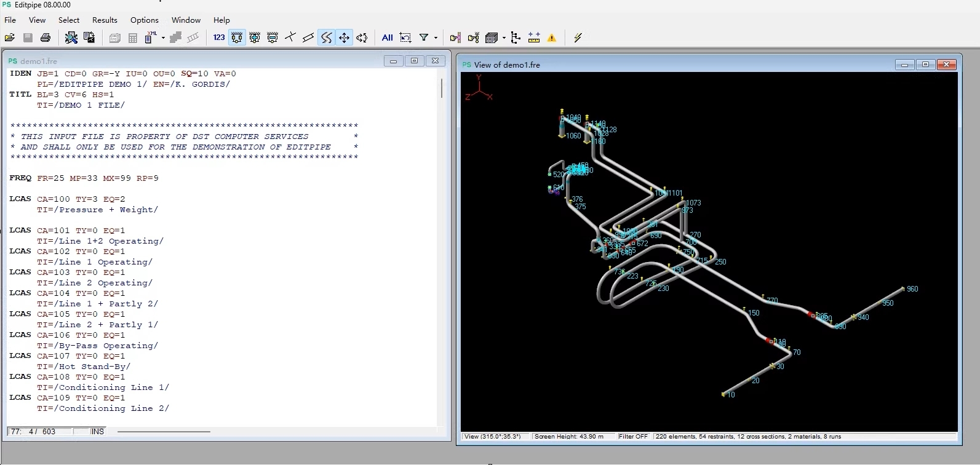Click the crossed lines axis icon
980x465 pixels.
click(290, 38)
